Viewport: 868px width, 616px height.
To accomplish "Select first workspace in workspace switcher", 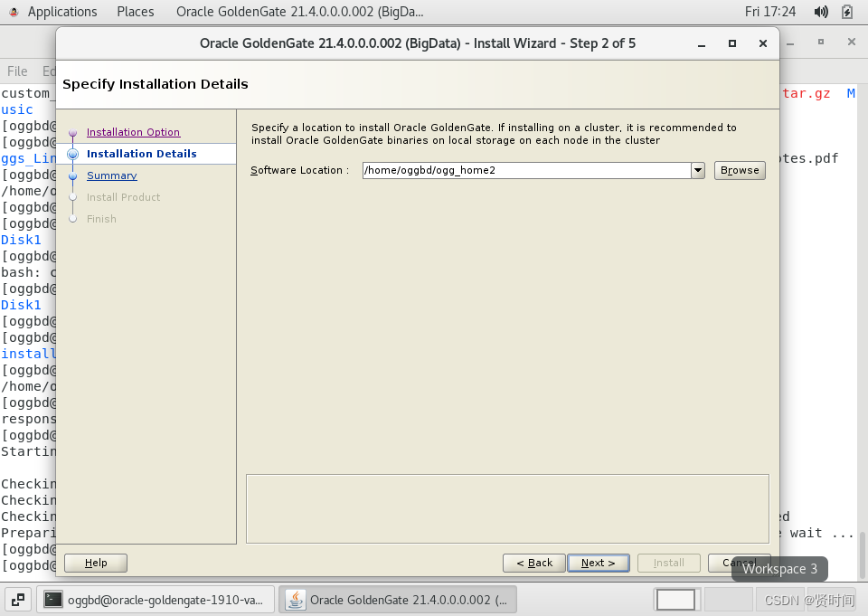I will click(675, 600).
